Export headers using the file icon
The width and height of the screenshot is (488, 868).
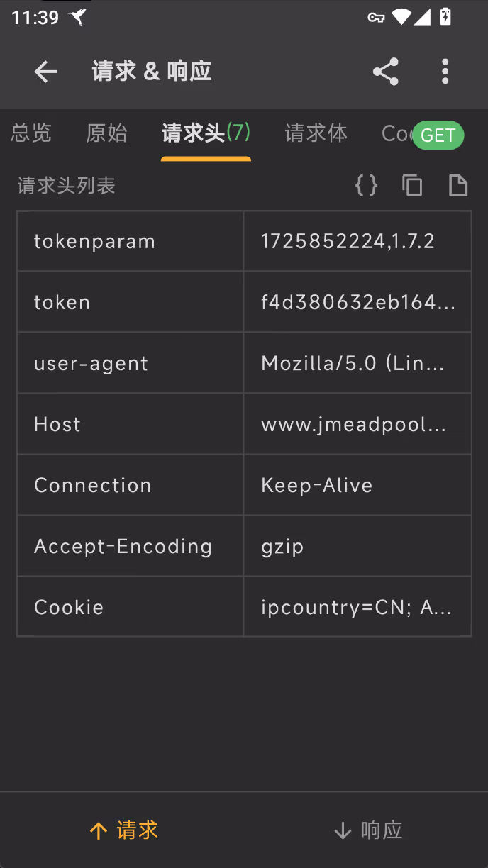(x=458, y=186)
